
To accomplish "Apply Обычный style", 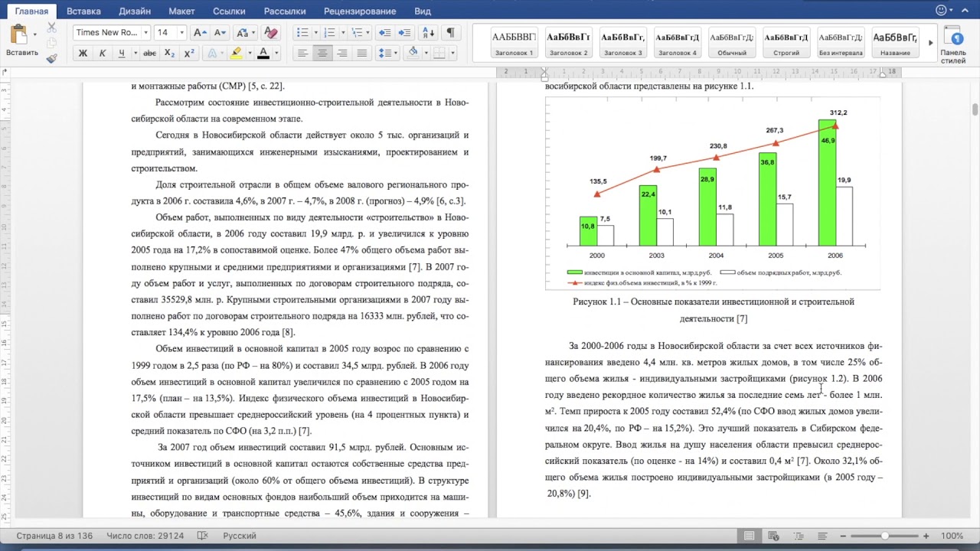I will pos(732,42).
